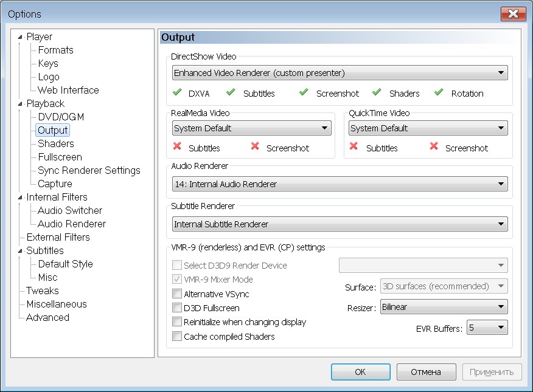Collapse the Internal Filters tree node

(20, 198)
